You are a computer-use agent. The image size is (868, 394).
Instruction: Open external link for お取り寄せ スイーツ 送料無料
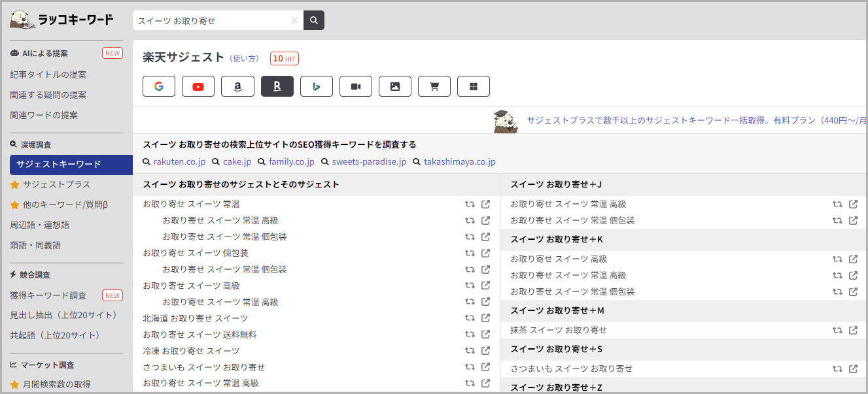tap(485, 335)
